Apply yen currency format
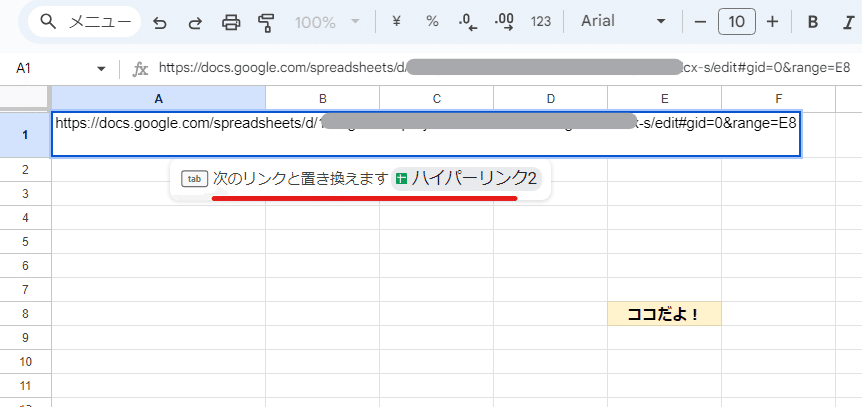 (x=396, y=22)
